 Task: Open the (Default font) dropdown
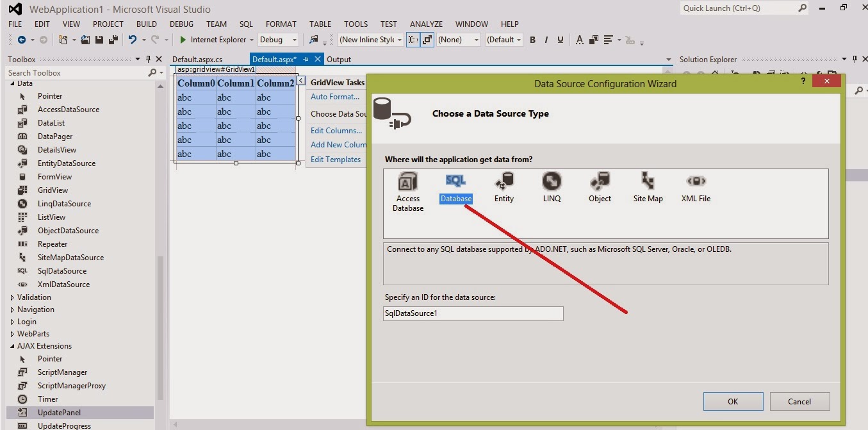click(x=504, y=40)
